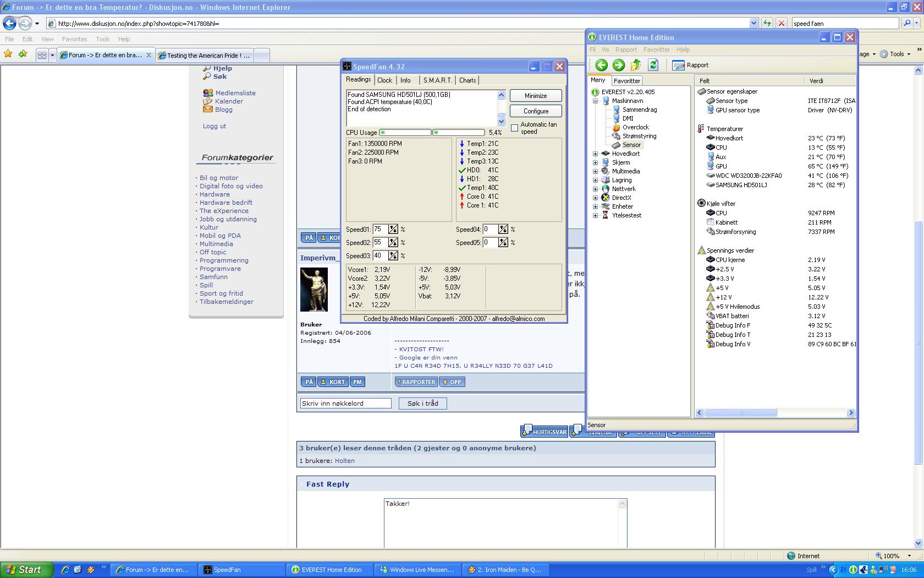The height and width of the screenshot is (578, 924).
Task: Select Strømstyring in the EVEREST tree
Action: click(639, 136)
